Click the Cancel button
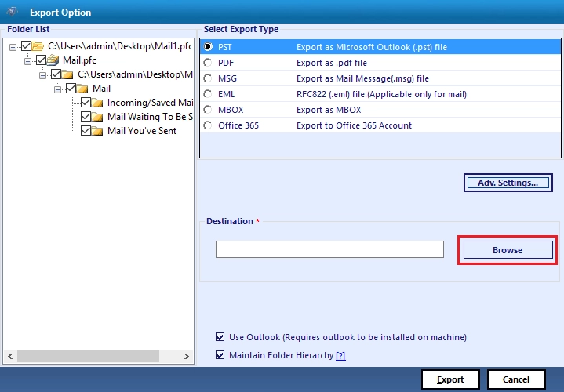 coord(516,379)
